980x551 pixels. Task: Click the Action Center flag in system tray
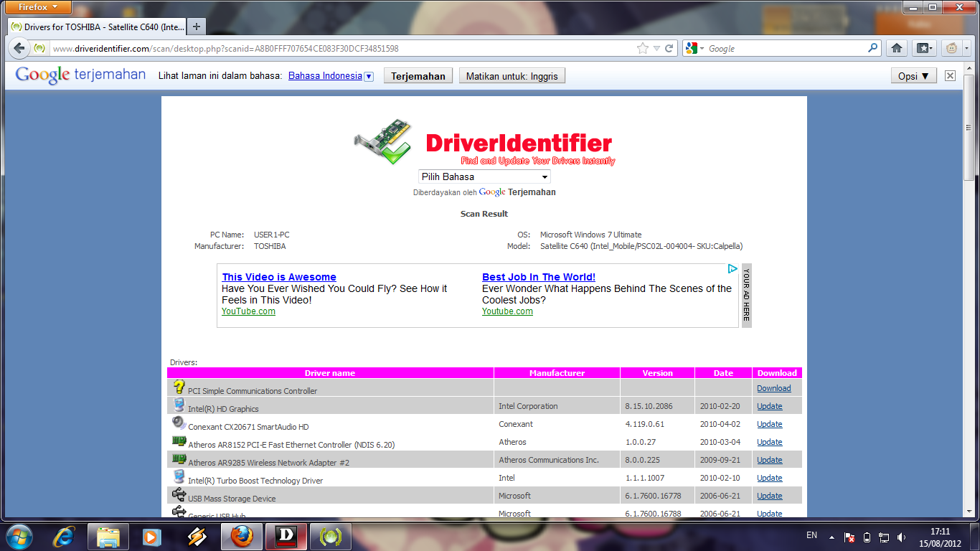pos(847,536)
